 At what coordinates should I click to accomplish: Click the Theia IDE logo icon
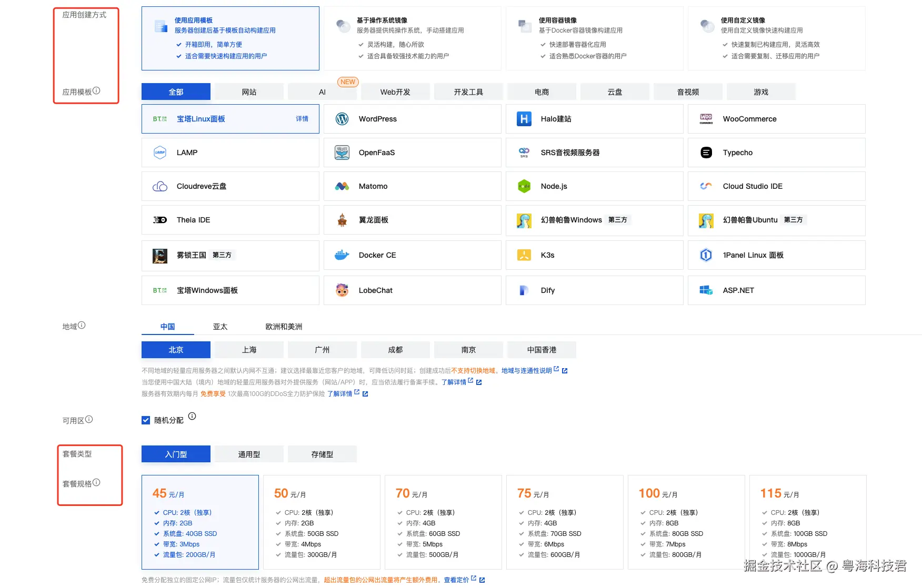coord(160,220)
